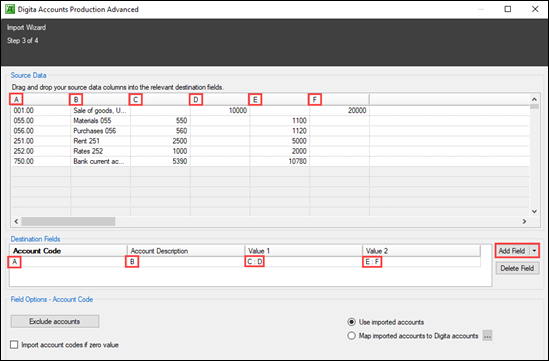Click the 1000 value cell in Rates row
Image resolution: width=549 pixels, height=361 pixels.
point(160,151)
